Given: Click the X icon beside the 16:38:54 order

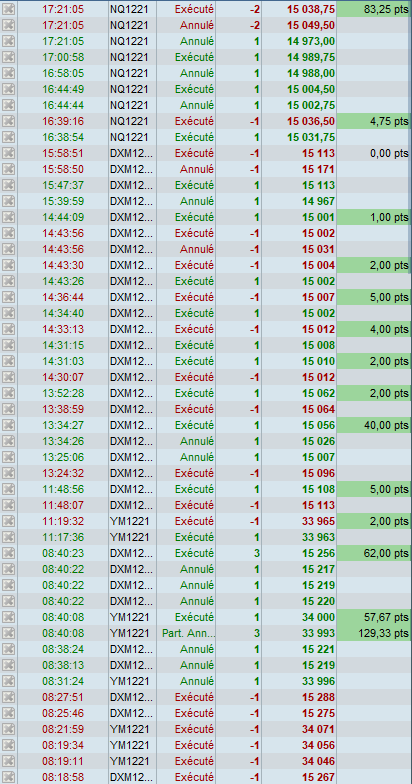Looking at the screenshot, I should click(x=8, y=137).
